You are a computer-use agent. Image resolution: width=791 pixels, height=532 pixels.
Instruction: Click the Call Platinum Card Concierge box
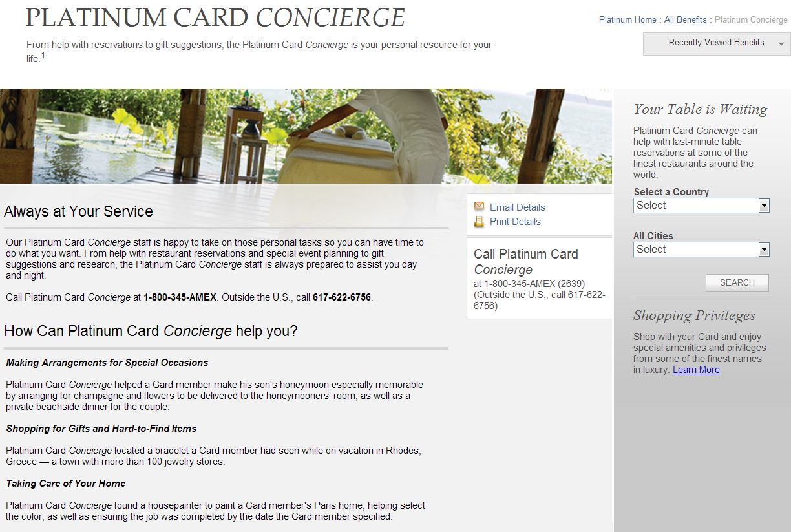click(x=539, y=278)
